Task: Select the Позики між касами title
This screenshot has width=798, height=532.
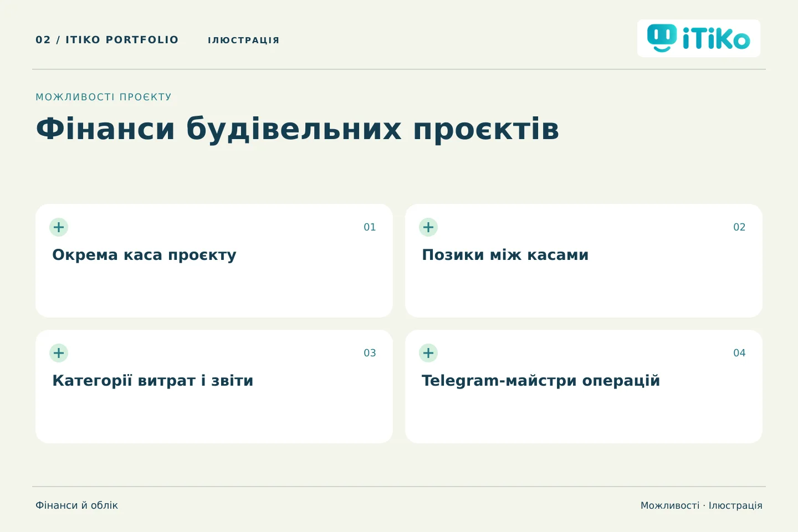Action: click(x=505, y=255)
